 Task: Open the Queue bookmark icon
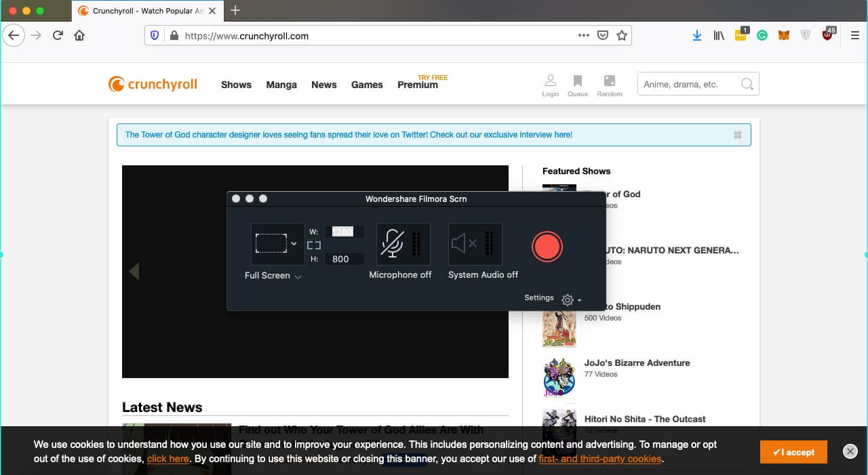578,85
